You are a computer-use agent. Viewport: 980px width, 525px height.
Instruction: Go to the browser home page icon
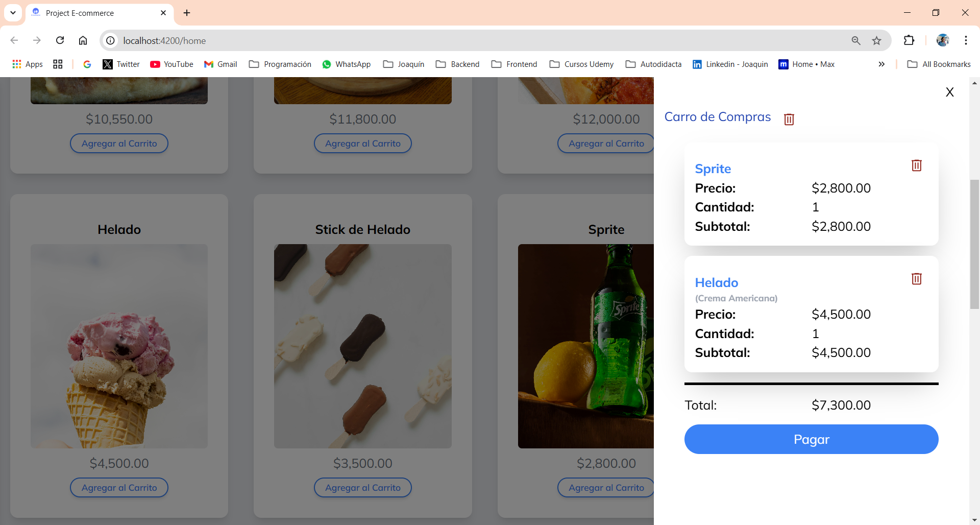[x=83, y=40]
